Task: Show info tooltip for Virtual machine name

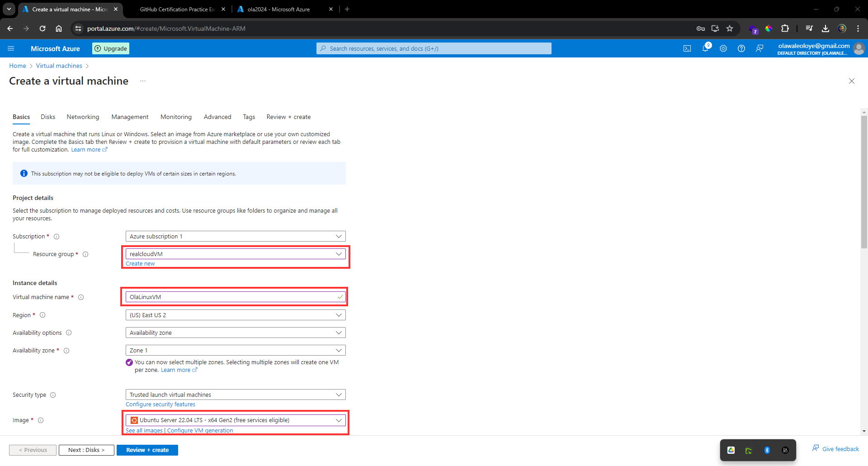Action: coord(81,297)
